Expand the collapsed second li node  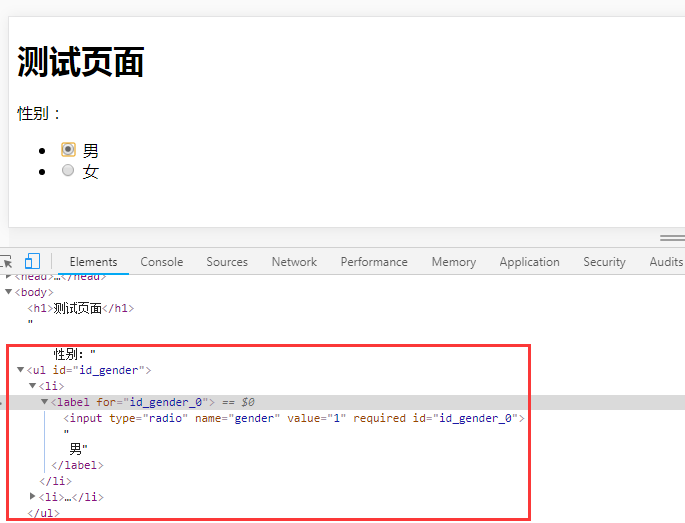pyautogui.click(x=32, y=496)
